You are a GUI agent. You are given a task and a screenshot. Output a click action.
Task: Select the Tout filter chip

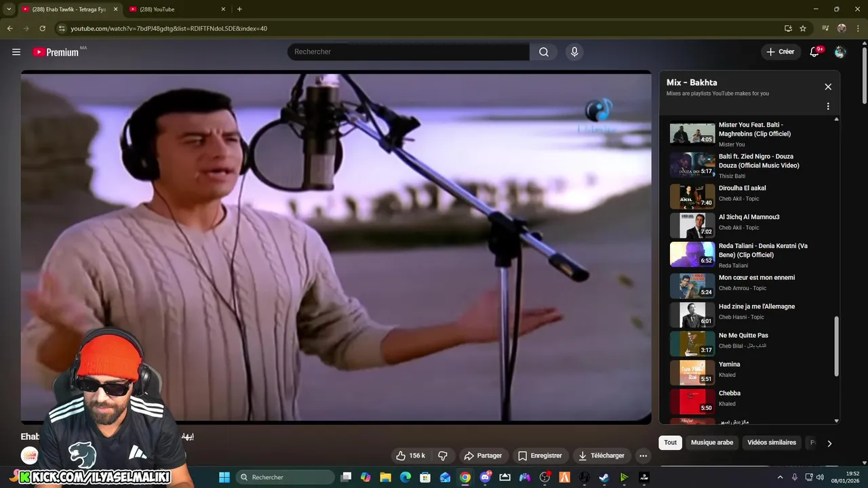(x=670, y=443)
